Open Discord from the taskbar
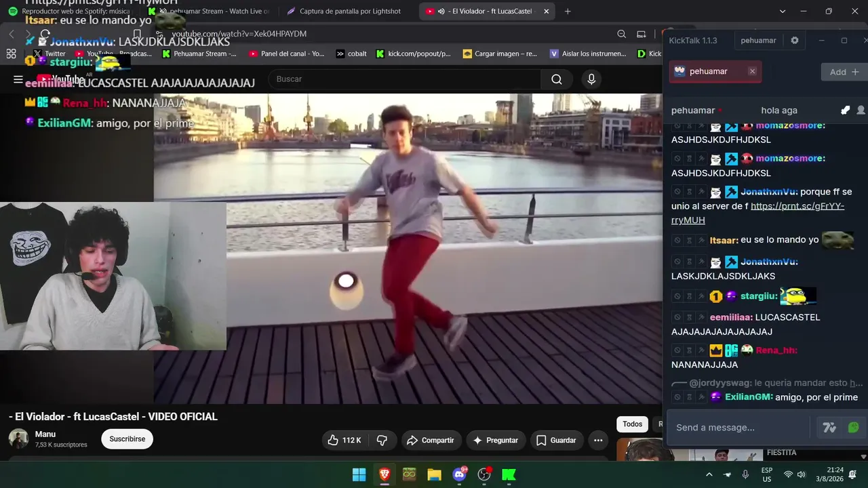This screenshot has width=868, height=488. pyautogui.click(x=459, y=474)
